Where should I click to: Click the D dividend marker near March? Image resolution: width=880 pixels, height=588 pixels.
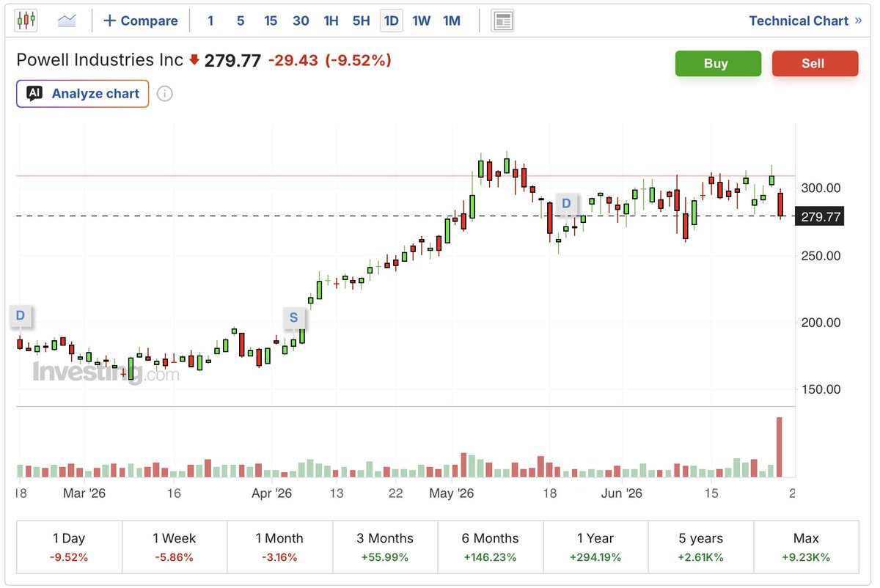coord(20,317)
